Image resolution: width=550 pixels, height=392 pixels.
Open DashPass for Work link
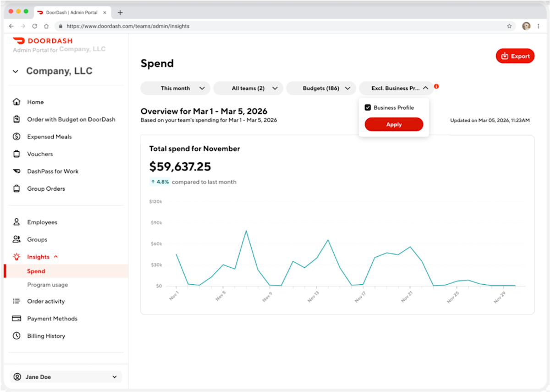53,171
